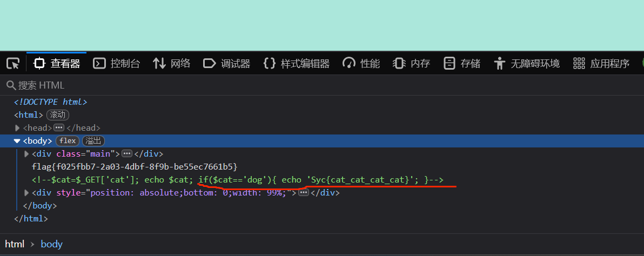This screenshot has width=644, height=256.
Task: Open the 查看器 Inspector tab
Action: [x=57, y=64]
